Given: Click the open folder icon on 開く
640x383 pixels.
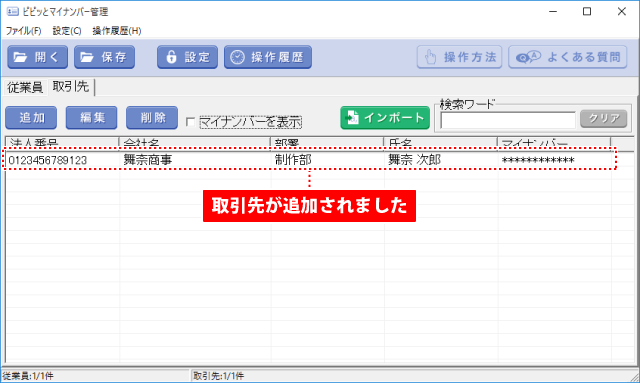Looking at the screenshot, I should (20, 57).
